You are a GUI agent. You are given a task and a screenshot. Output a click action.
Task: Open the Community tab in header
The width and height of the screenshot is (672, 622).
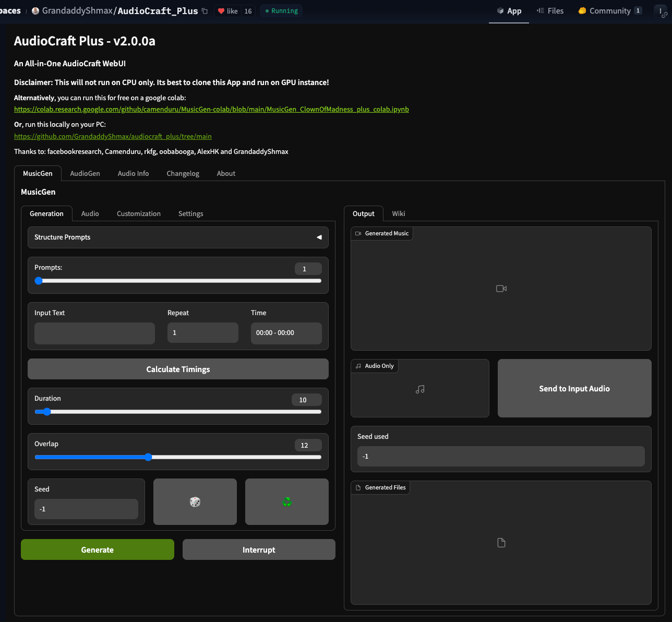pyautogui.click(x=609, y=11)
